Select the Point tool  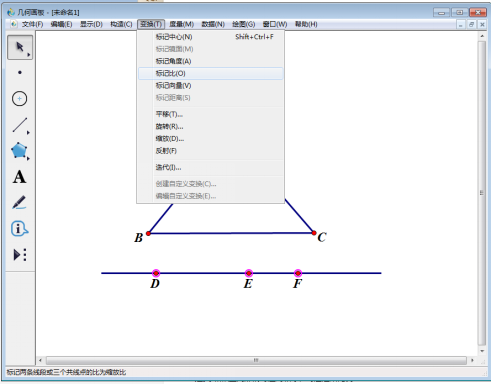20,72
